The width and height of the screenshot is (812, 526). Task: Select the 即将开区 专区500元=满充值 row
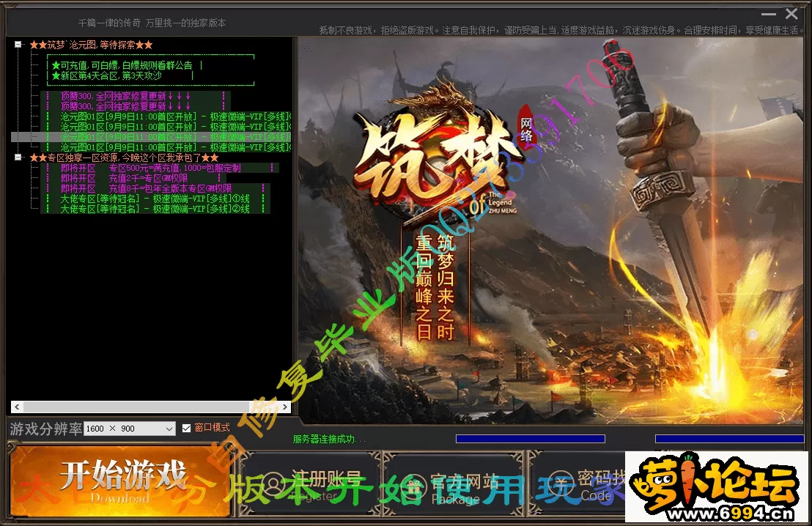point(160,168)
